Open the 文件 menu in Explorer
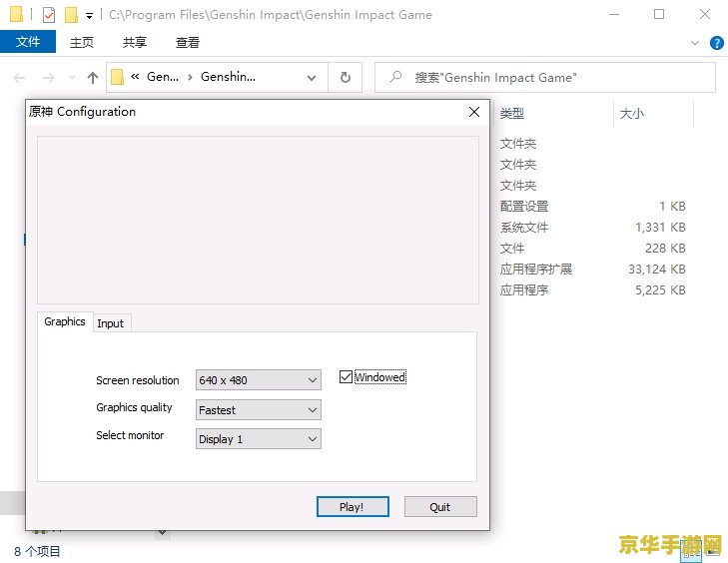This screenshot has height=563, width=728. click(28, 42)
